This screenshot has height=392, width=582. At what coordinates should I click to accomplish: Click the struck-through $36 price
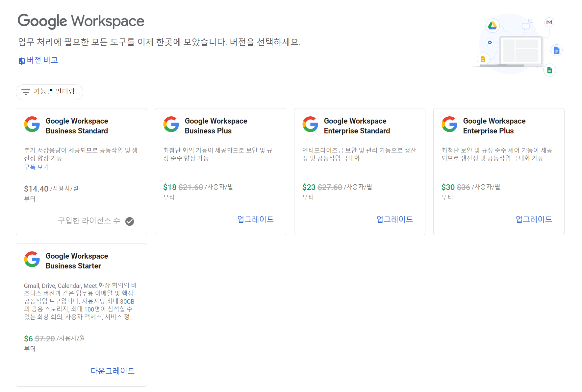[464, 187]
